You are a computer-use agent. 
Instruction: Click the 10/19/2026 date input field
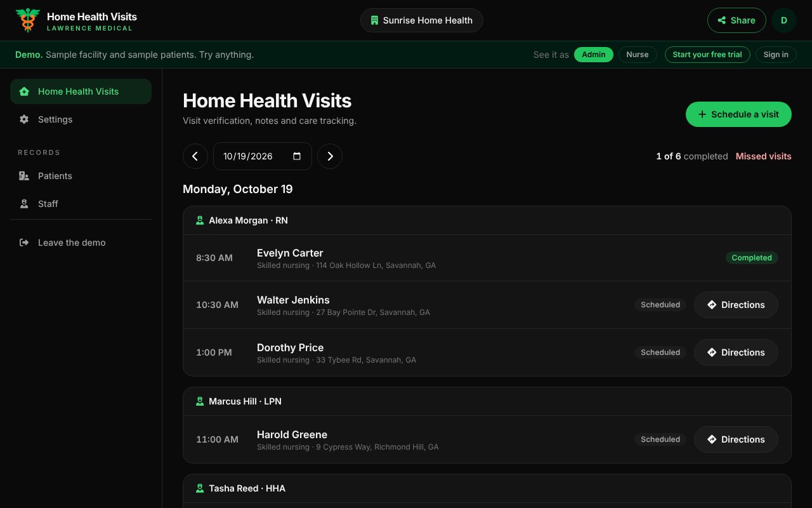[263, 156]
